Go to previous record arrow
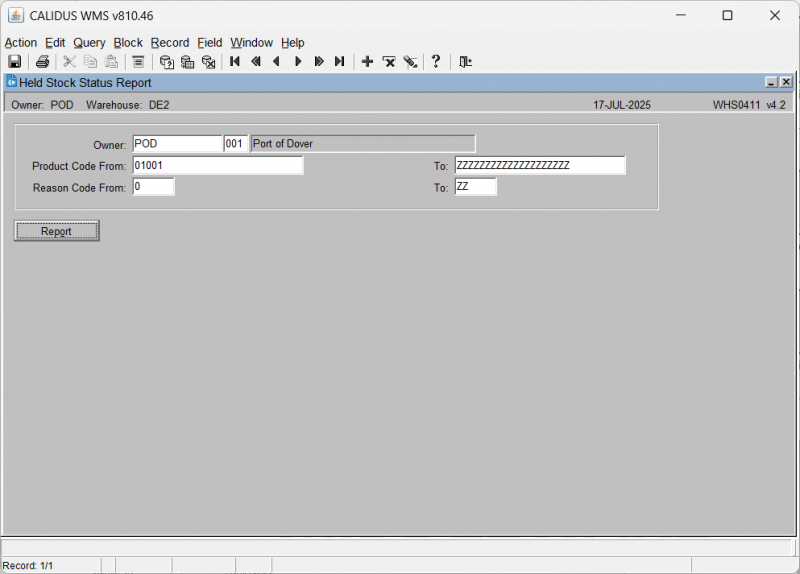This screenshot has width=800, height=574. coord(277,62)
